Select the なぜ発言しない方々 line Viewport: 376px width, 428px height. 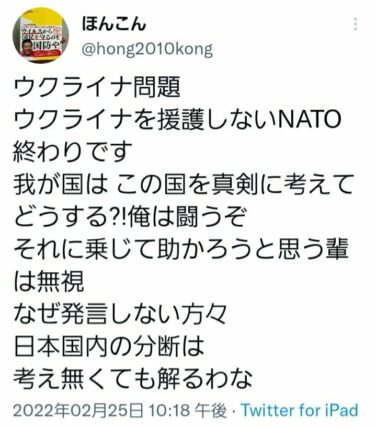pos(121,313)
